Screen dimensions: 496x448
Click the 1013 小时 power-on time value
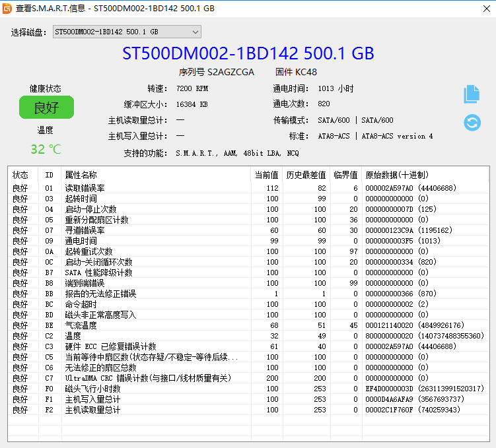[x=336, y=88]
